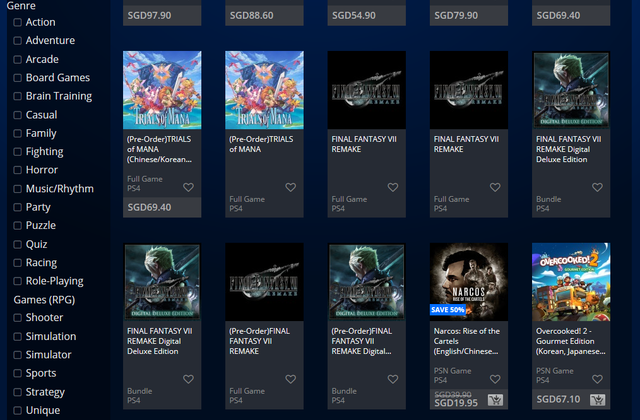Filter by Simulation genre
640x420 pixels.
(18, 337)
